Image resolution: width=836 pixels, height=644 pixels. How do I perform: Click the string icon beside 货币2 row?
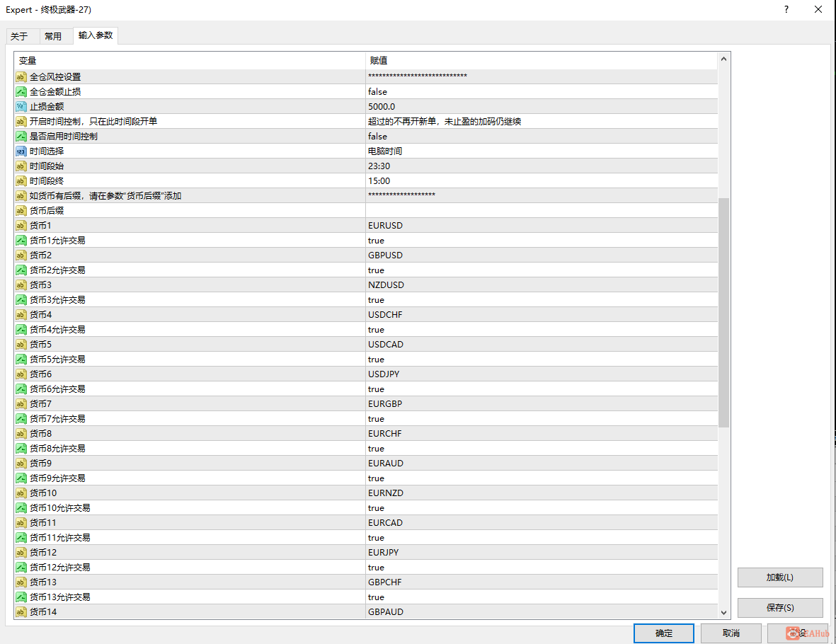pos(21,255)
